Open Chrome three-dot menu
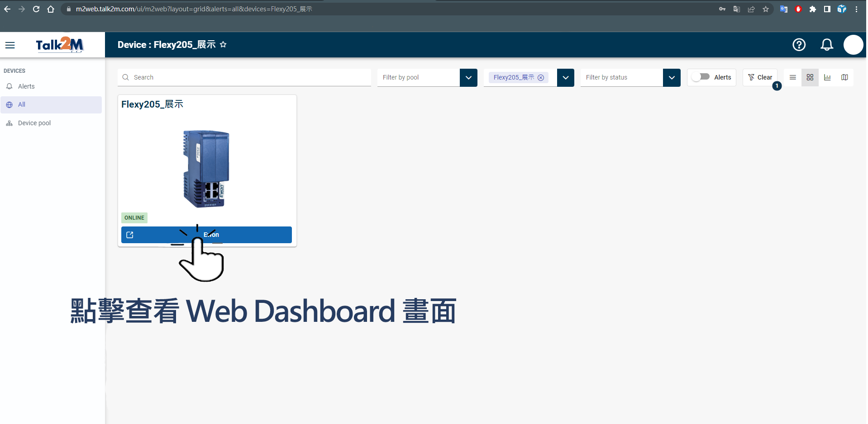The image size is (868, 424). click(856, 9)
